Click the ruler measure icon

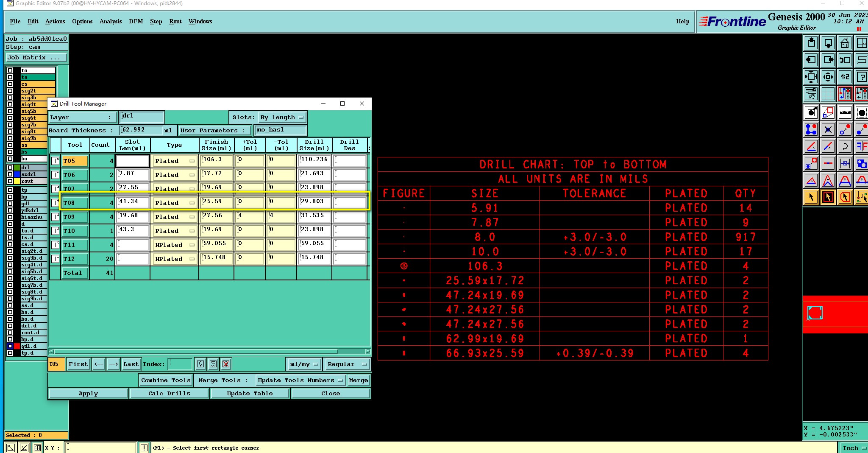(x=845, y=112)
